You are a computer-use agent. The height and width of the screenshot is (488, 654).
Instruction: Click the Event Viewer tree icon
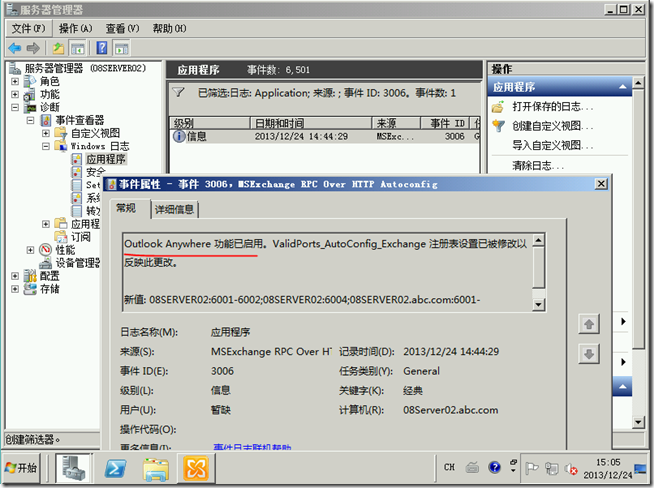coord(45,121)
